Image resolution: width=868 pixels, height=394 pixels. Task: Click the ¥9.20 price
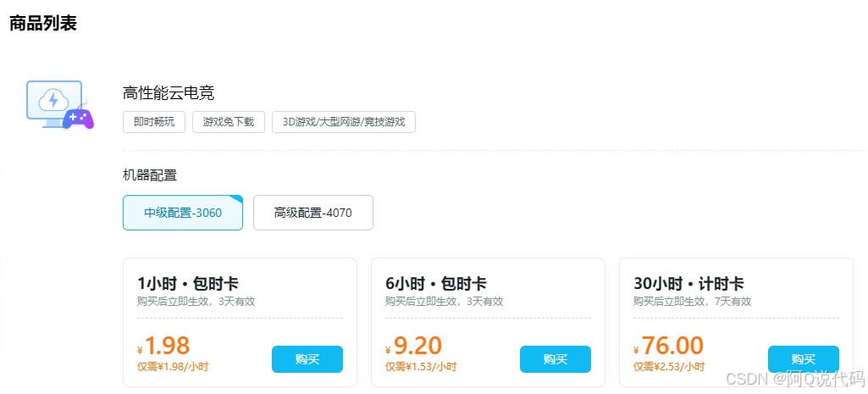click(x=416, y=346)
